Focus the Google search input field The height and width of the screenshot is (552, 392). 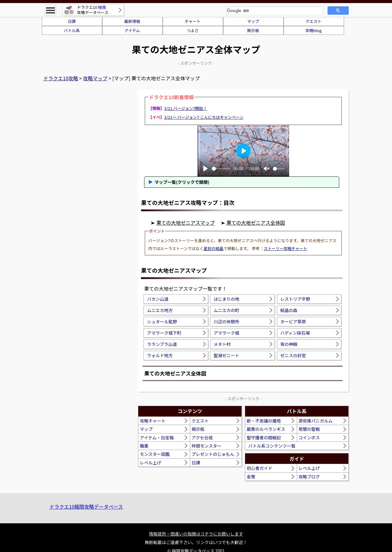[275, 11]
